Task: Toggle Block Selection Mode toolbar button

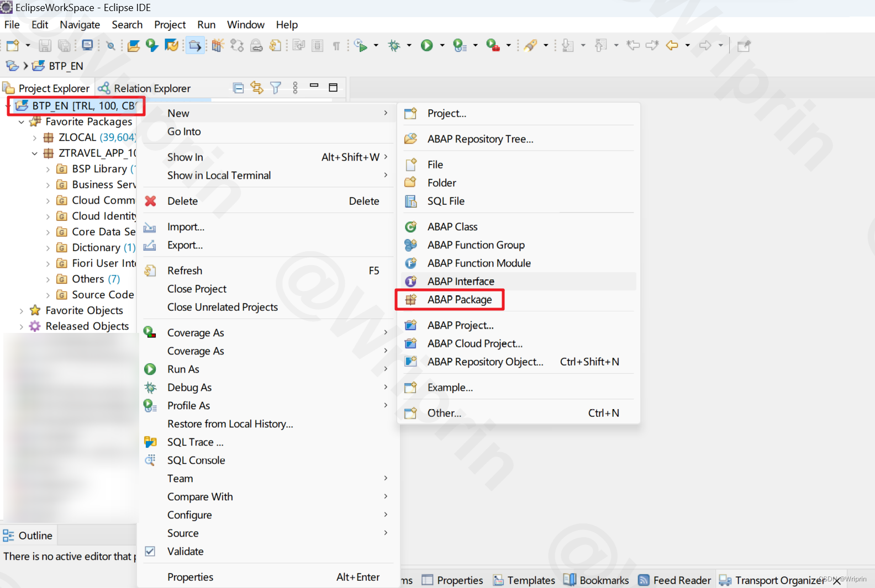Action: tap(317, 46)
